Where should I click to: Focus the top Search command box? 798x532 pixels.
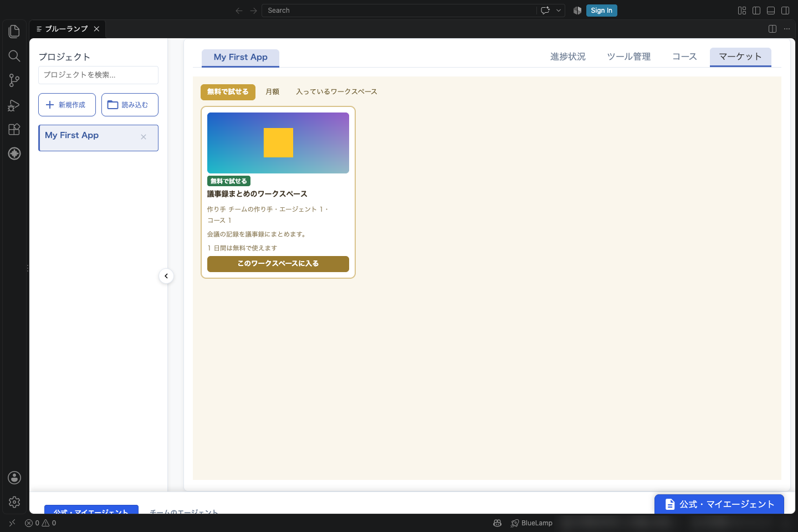click(399, 11)
